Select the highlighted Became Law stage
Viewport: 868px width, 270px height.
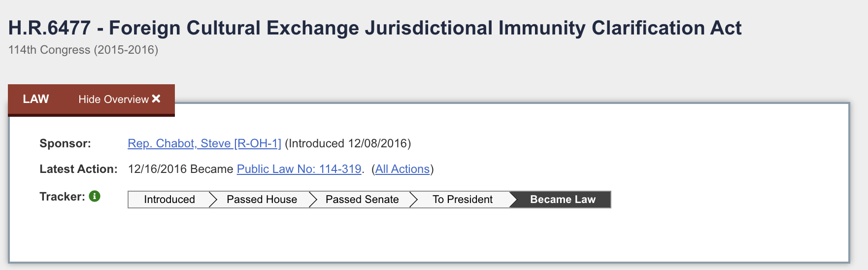(563, 200)
